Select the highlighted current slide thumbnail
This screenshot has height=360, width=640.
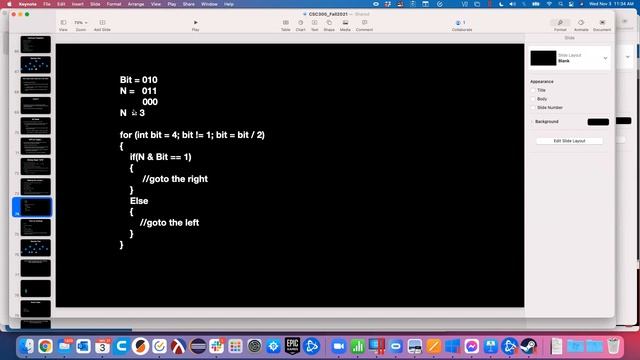(x=36, y=207)
